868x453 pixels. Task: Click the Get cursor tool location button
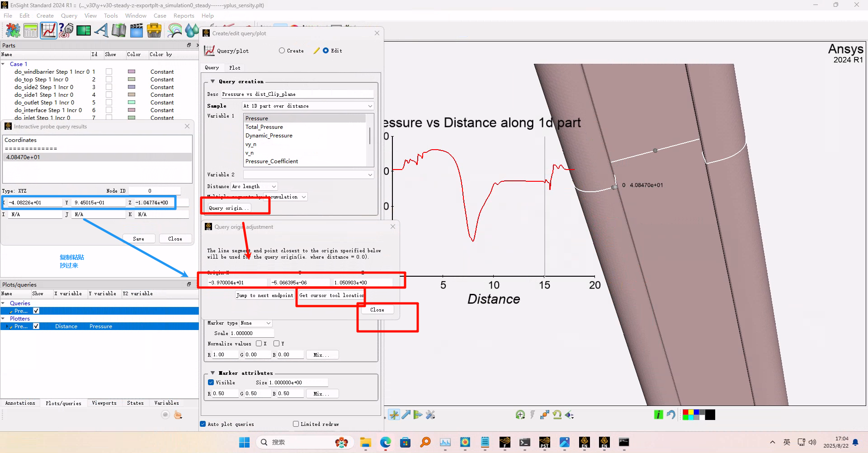[331, 295]
